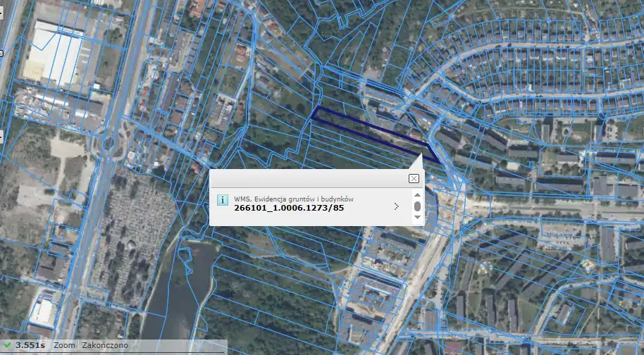Expand parcel details with right chevron
644x355 pixels.
coord(397,206)
